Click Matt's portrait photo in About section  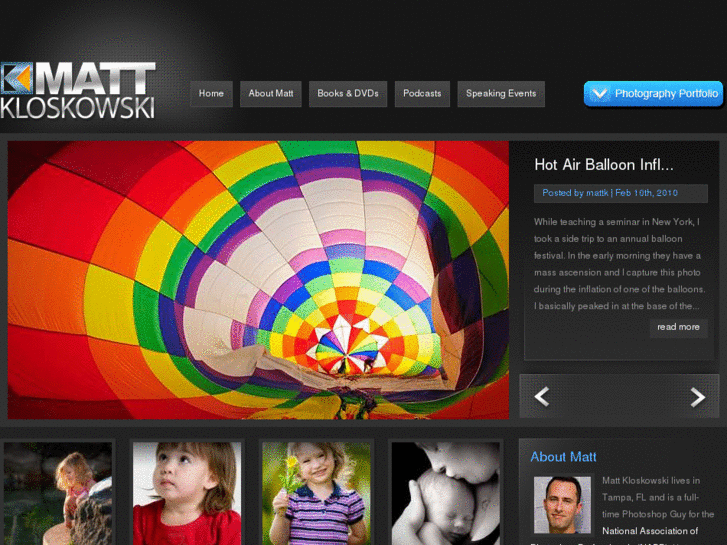(562, 505)
